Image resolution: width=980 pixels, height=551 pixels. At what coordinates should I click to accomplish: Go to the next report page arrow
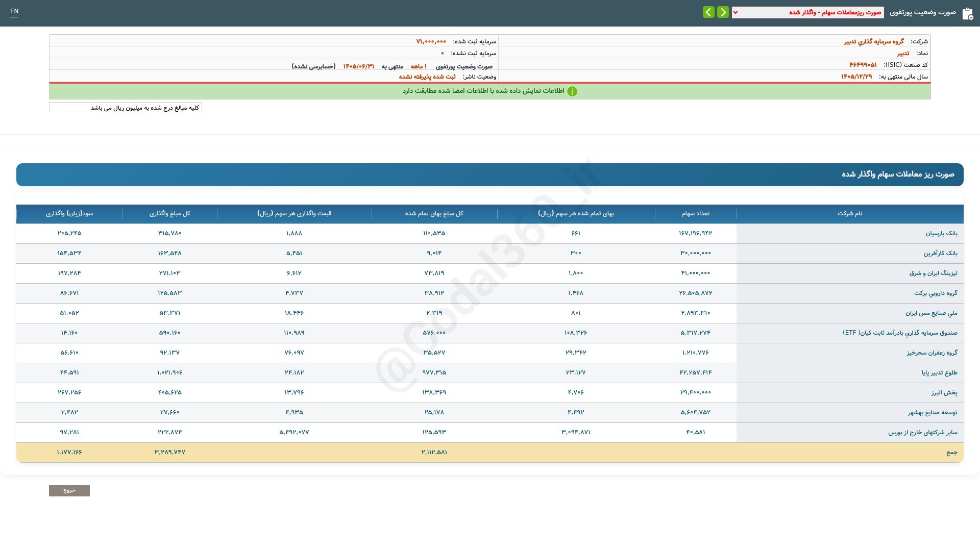pos(708,12)
